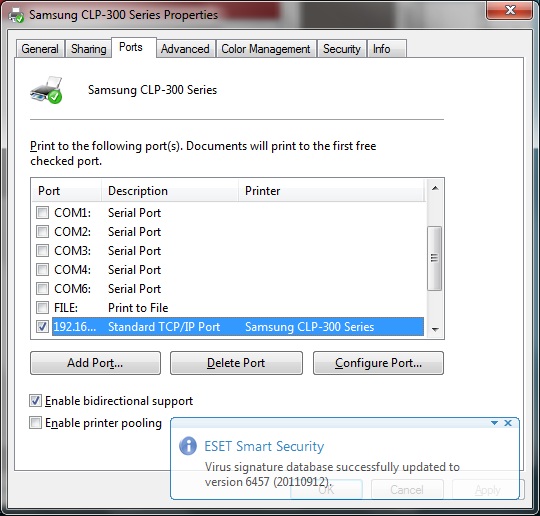The height and width of the screenshot is (516, 540).
Task: Disable bidirectional support checkbox
Action: coord(35,401)
